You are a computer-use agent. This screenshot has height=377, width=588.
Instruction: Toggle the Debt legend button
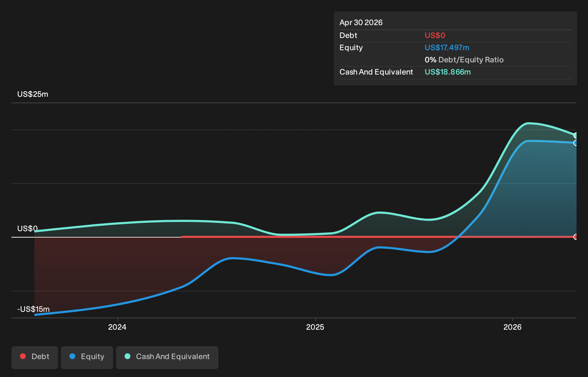point(35,357)
